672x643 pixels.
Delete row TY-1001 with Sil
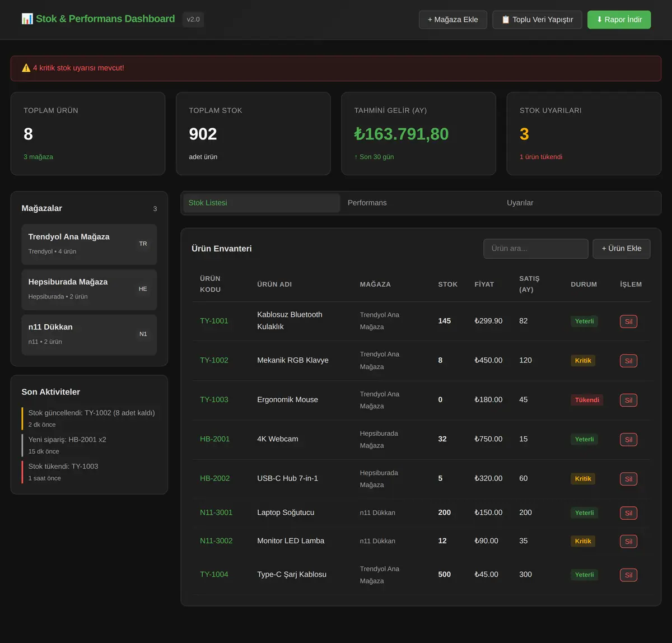coord(628,321)
